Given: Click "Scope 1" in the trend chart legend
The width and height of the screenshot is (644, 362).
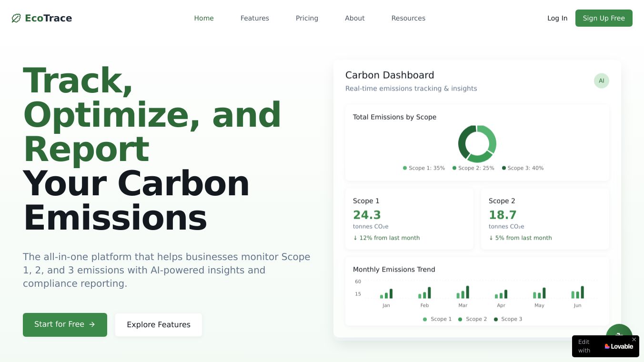Looking at the screenshot, I should tap(437, 319).
